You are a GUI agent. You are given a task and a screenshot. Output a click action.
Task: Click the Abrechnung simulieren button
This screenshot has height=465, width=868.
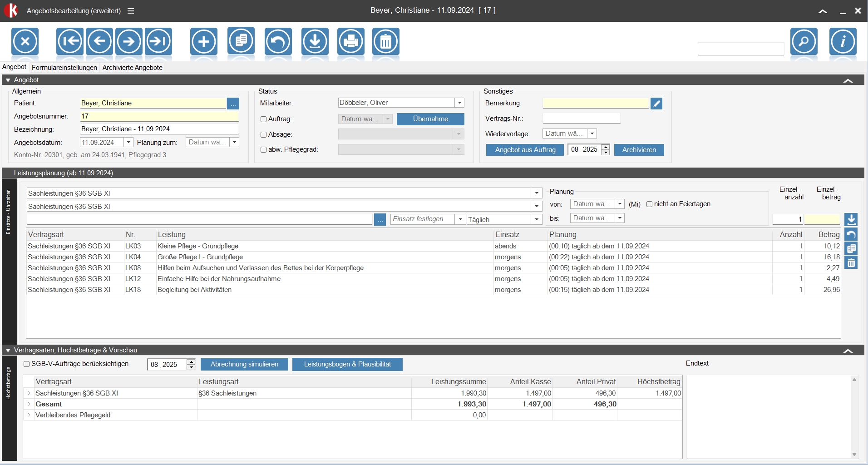pyautogui.click(x=244, y=365)
